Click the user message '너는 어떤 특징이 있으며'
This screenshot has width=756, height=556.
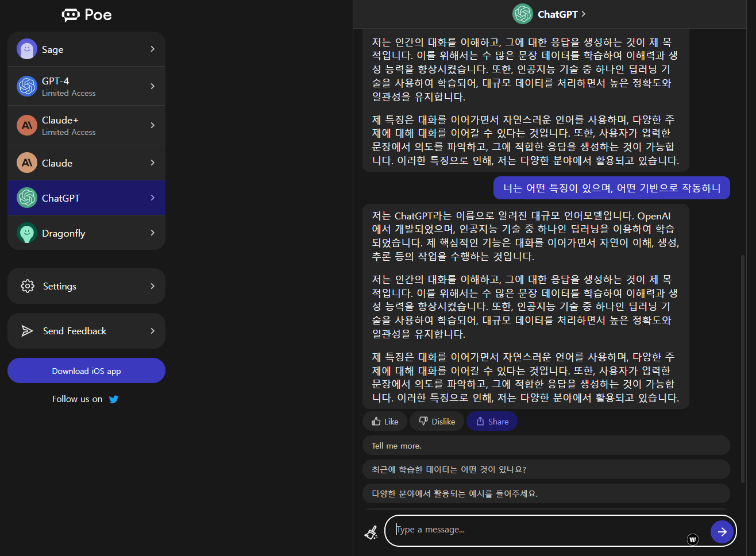pos(612,188)
